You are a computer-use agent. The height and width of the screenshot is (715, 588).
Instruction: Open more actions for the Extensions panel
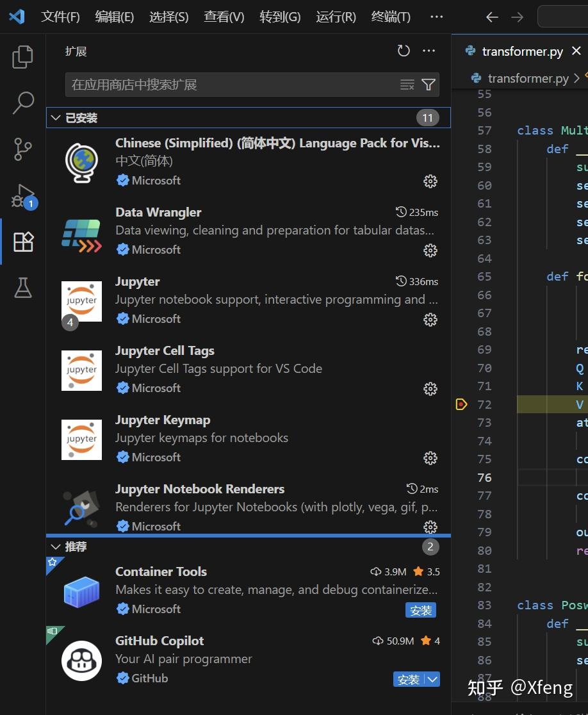click(x=429, y=51)
